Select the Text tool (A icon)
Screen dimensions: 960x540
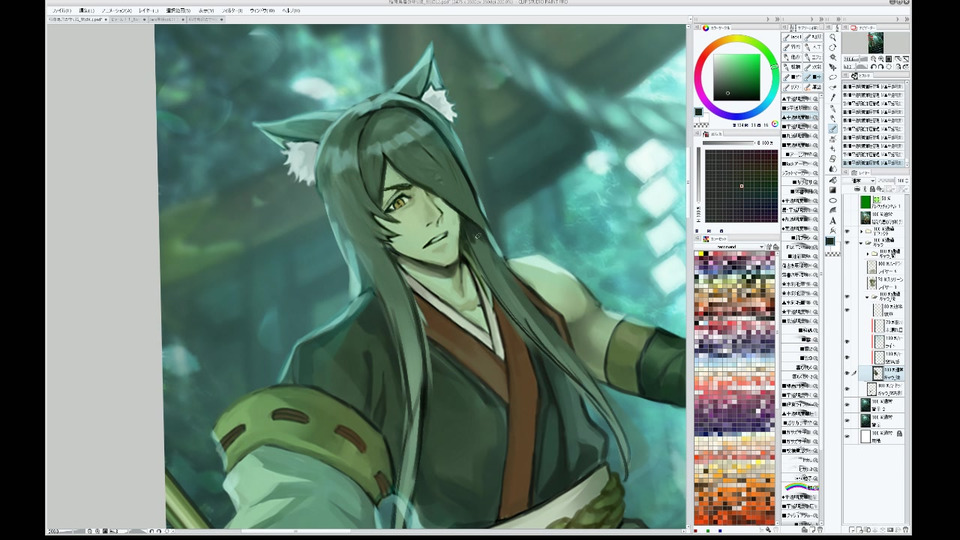click(x=833, y=220)
